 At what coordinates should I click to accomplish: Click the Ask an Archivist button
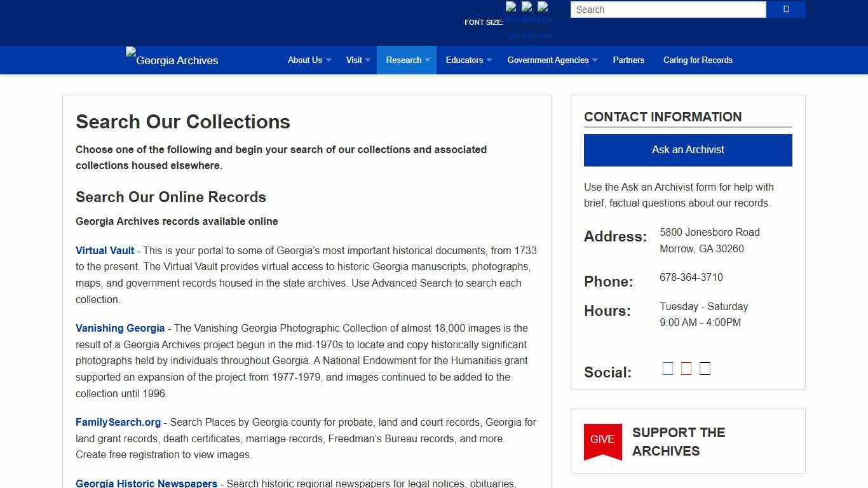(688, 150)
